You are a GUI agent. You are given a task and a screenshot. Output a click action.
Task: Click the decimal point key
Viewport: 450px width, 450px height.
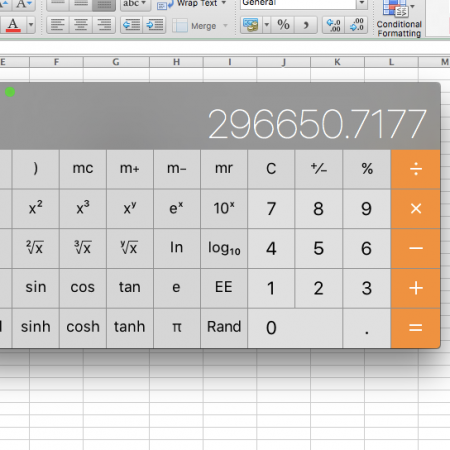click(x=367, y=328)
